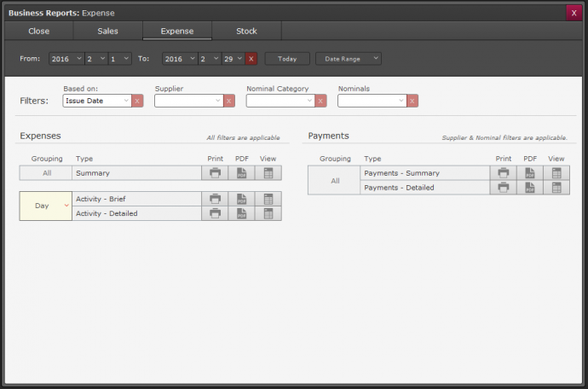
Task: Switch to the Stock tab
Action: [246, 31]
